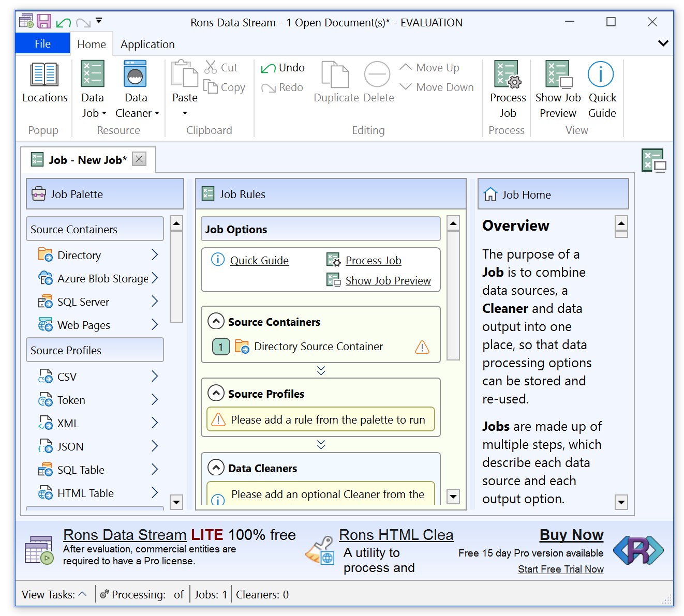
Task: Click the Start Free Trial Now link
Action: [x=560, y=569]
